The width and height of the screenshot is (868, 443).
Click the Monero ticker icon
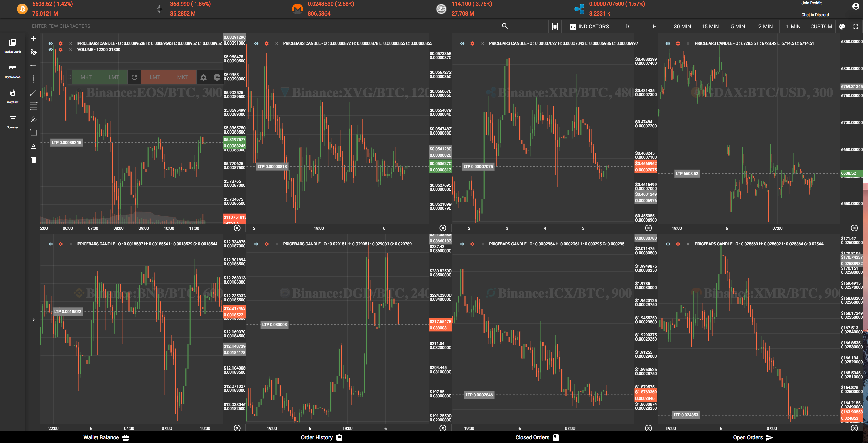point(298,9)
